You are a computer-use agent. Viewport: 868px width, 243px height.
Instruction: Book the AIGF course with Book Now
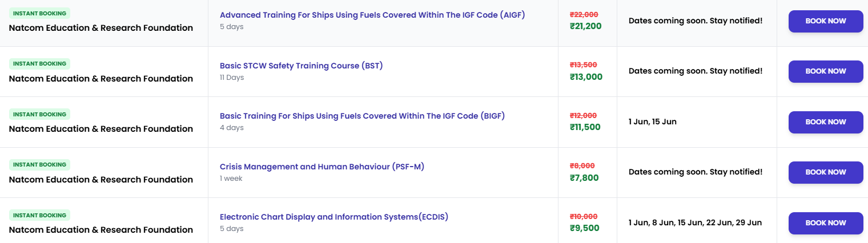(826, 21)
